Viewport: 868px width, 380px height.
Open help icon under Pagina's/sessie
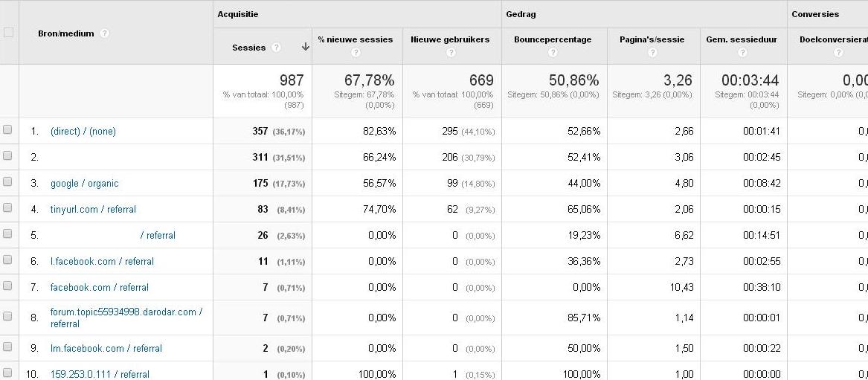652,53
